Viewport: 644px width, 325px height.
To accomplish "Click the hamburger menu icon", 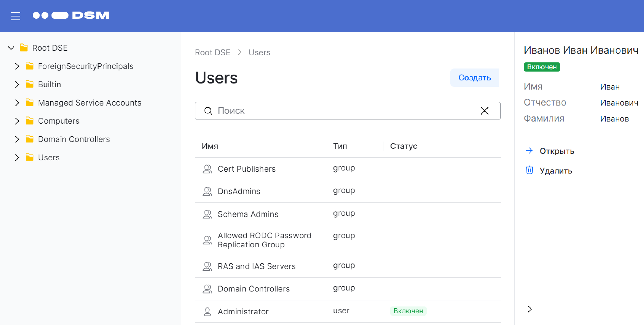I will tap(15, 16).
